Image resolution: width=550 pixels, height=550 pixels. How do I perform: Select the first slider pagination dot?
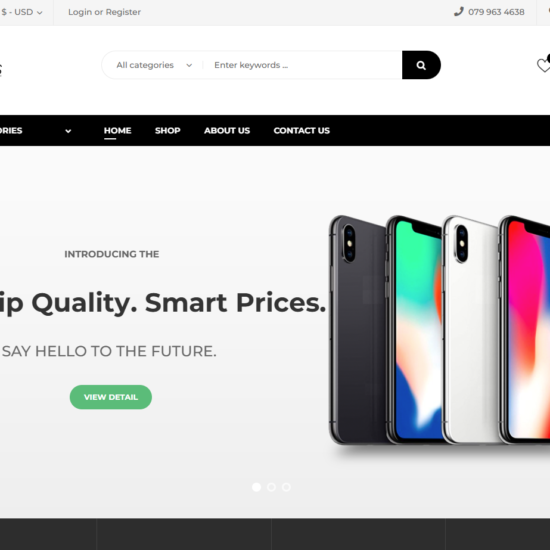[x=256, y=487]
